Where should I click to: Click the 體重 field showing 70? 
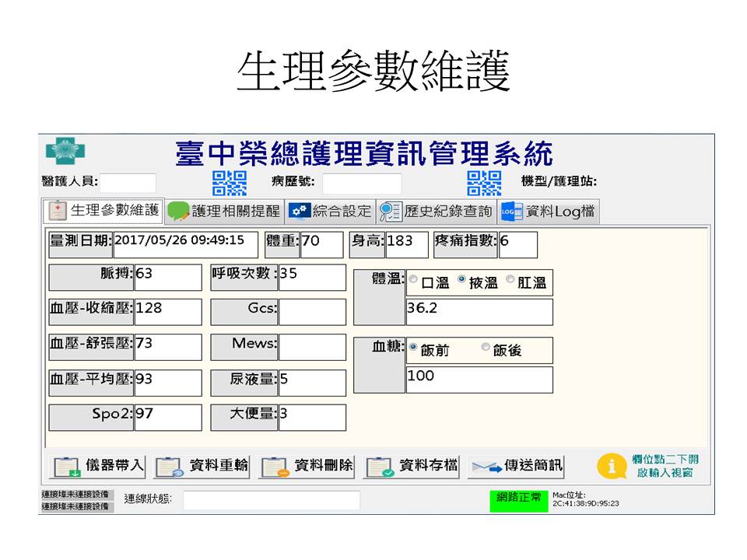(x=321, y=245)
